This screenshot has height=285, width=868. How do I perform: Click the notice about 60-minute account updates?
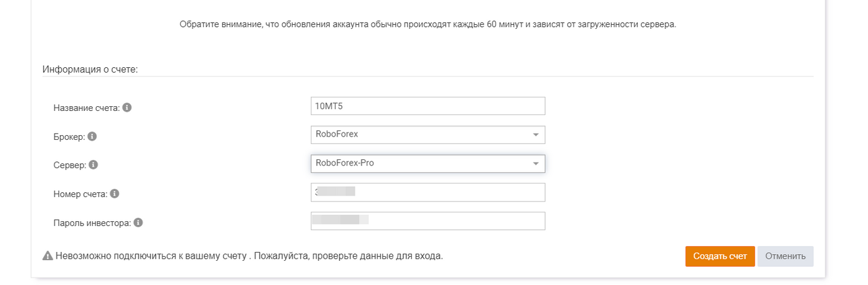click(x=428, y=24)
